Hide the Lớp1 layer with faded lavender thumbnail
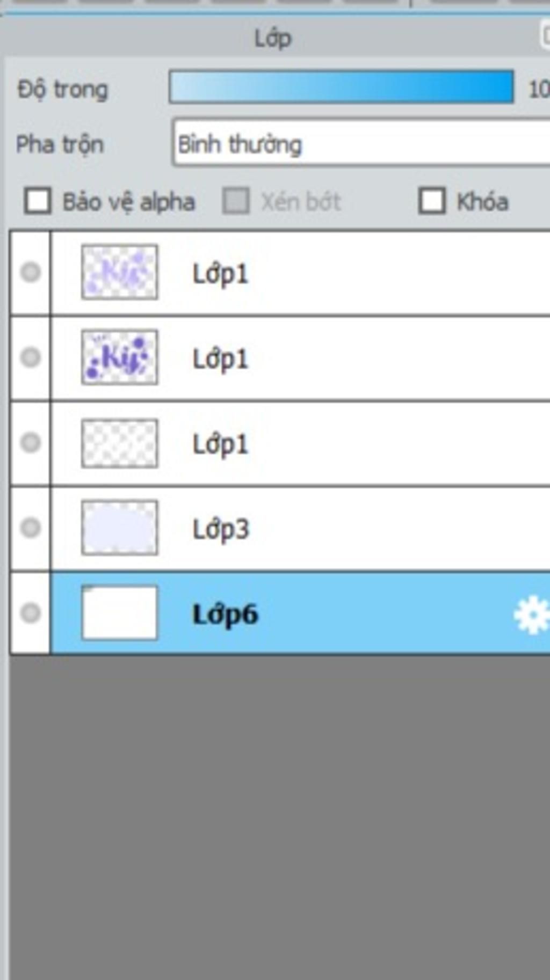550x980 pixels. click(31, 272)
